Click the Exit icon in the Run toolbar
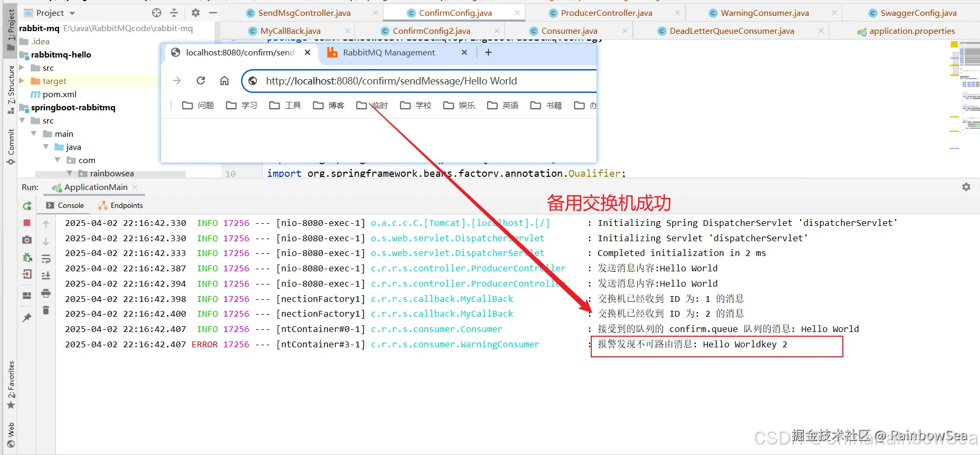Image resolution: width=980 pixels, height=455 pixels. pos(27,274)
